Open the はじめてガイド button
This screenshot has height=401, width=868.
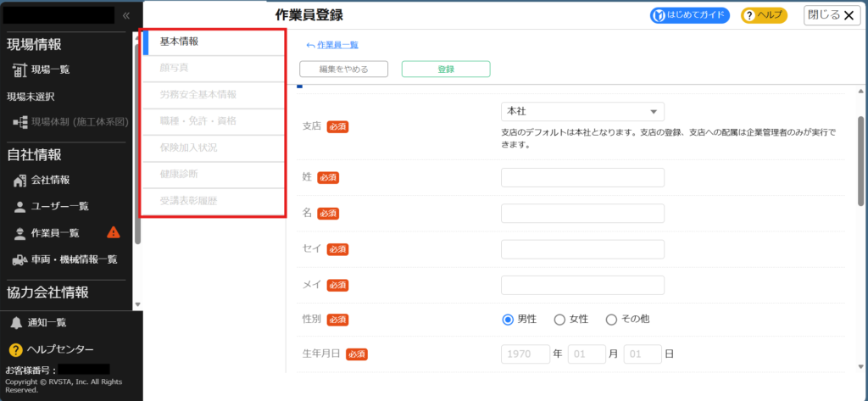click(690, 15)
